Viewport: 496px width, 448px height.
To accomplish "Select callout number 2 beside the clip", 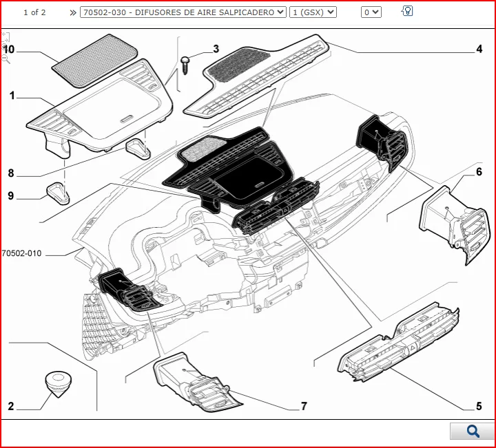I will point(11,406).
